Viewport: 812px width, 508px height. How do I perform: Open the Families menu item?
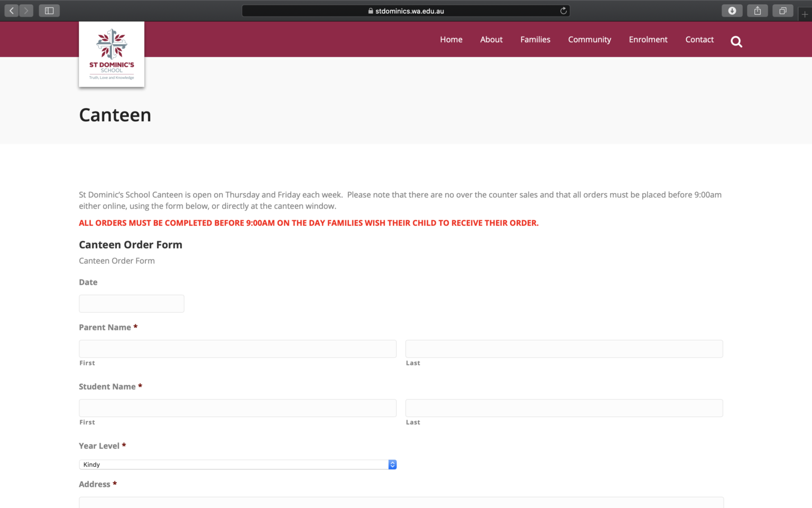pos(535,39)
